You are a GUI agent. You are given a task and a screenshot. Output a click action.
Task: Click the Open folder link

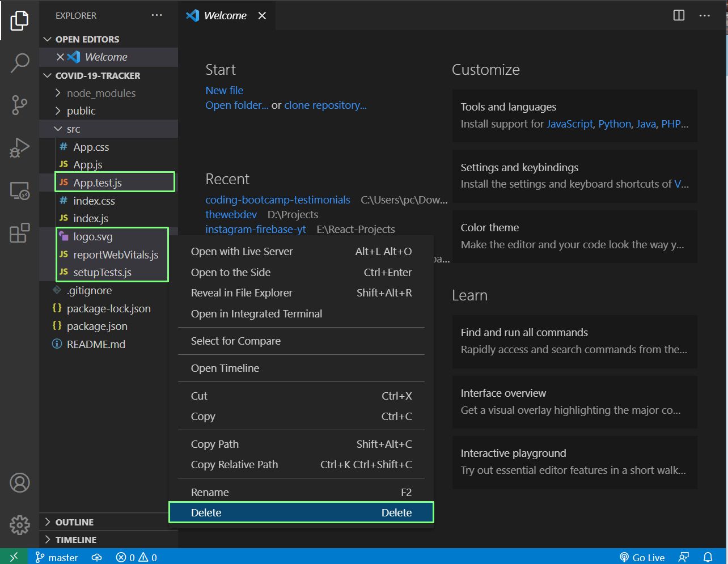[237, 105]
